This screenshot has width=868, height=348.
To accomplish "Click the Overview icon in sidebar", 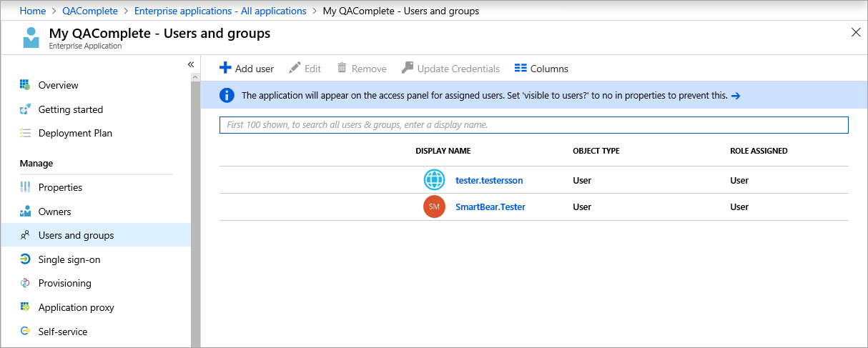I will click(25, 85).
